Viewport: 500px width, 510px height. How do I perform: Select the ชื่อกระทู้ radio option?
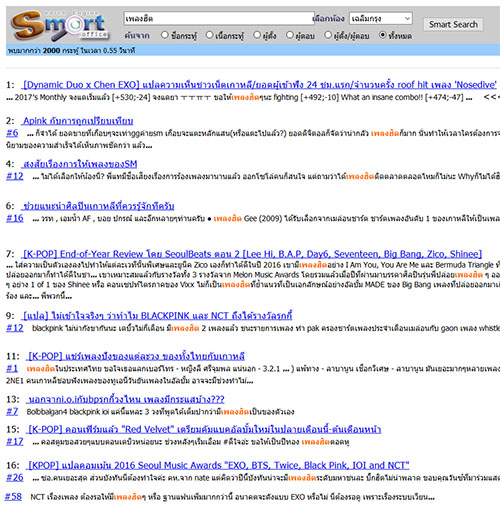click(x=164, y=35)
